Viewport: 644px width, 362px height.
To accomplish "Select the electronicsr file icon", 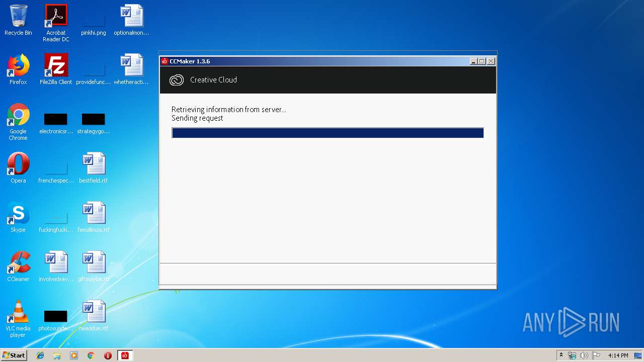I will (x=56, y=119).
